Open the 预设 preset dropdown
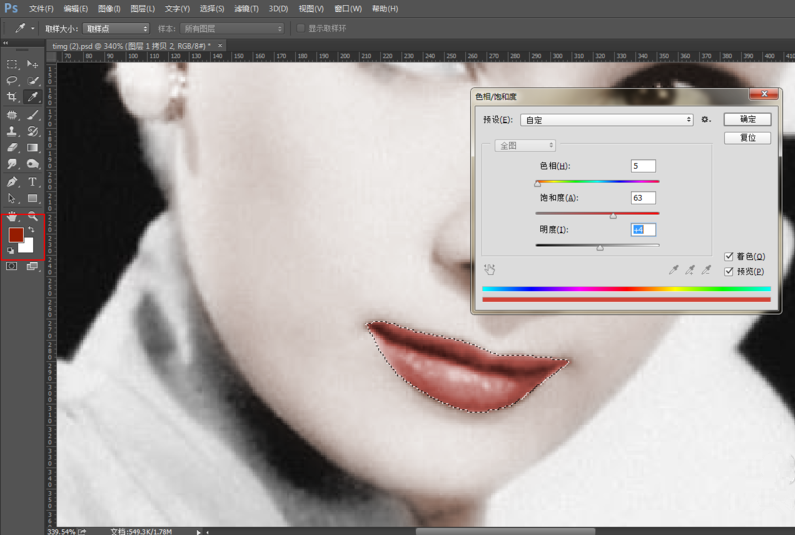The width and height of the screenshot is (795, 535). click(x=606, y=120)
